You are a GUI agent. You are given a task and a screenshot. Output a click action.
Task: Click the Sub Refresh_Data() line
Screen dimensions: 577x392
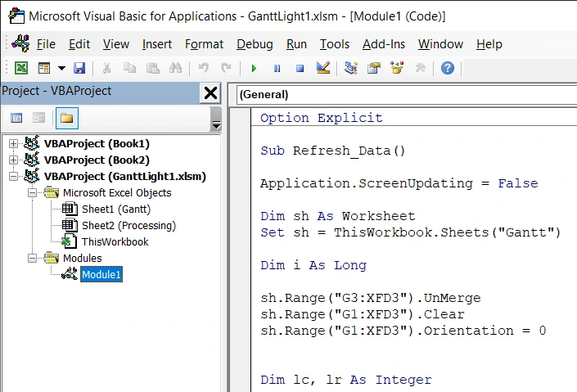[332, 151]
